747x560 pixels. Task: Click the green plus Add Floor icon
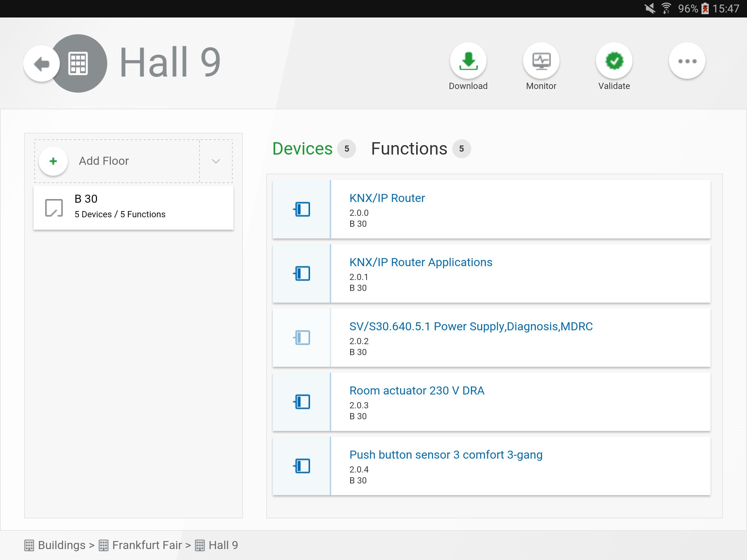[x=53, y=161]
